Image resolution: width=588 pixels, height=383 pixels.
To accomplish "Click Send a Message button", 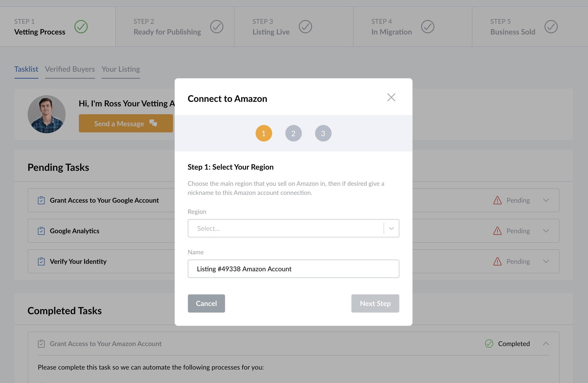I will [x=126, y=123].
